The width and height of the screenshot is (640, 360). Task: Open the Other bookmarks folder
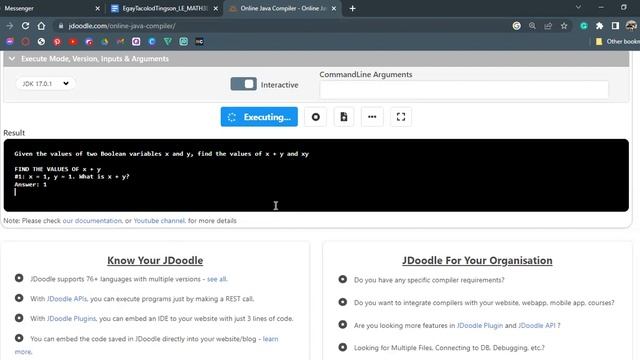point(618,41)
